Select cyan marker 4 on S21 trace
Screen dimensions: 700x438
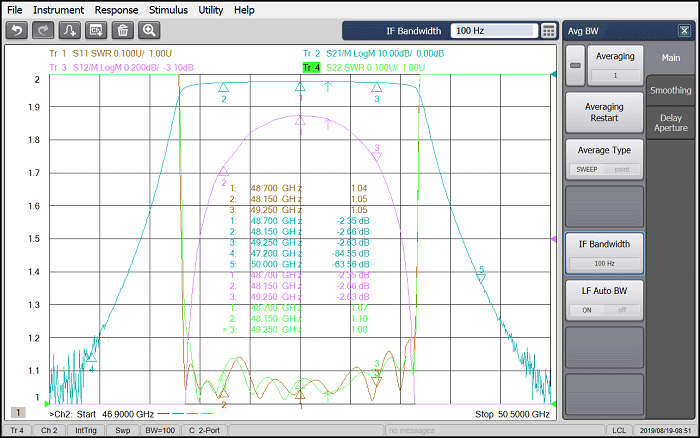[x=91, y=358]
